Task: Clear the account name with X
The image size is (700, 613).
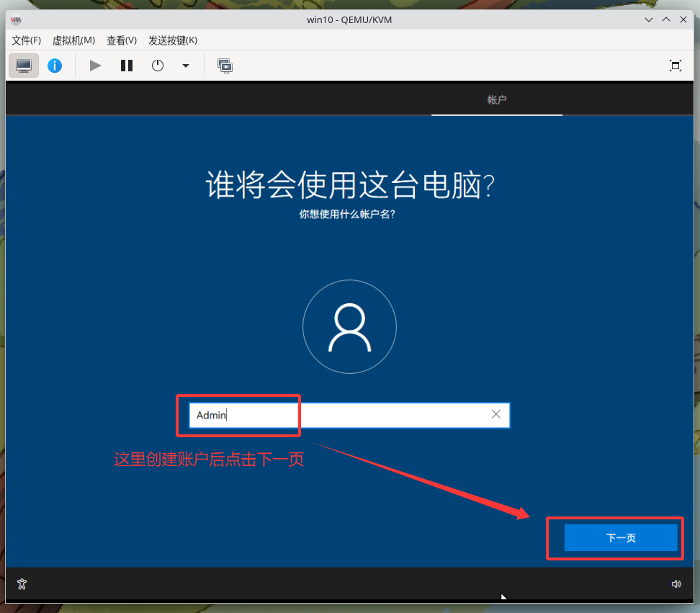Action: [x=496, y=414]
